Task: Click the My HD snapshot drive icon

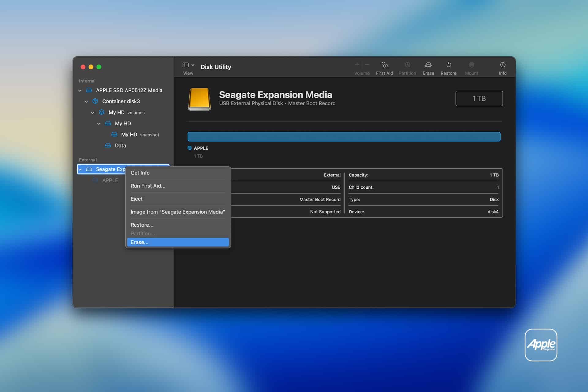Action: click(114, 134)
